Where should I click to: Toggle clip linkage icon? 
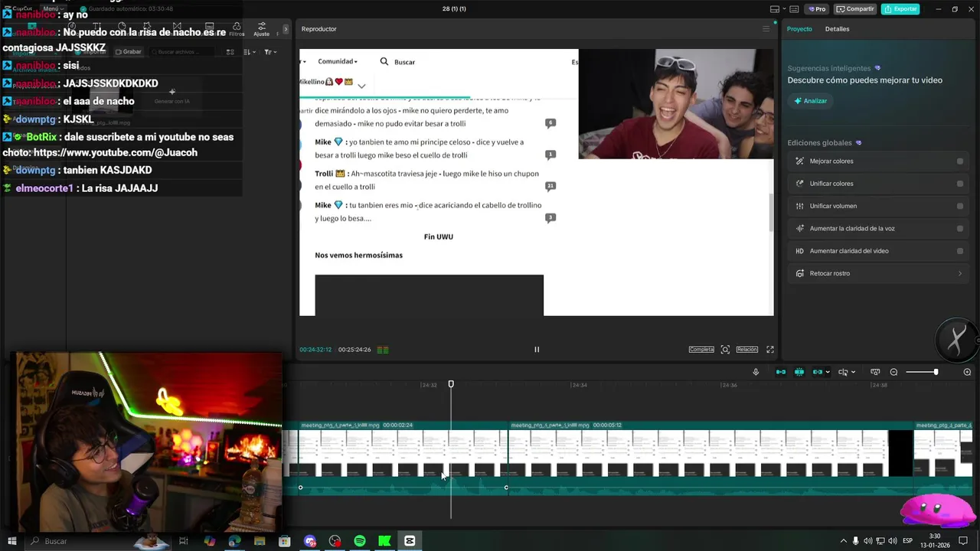click(817, 372)
